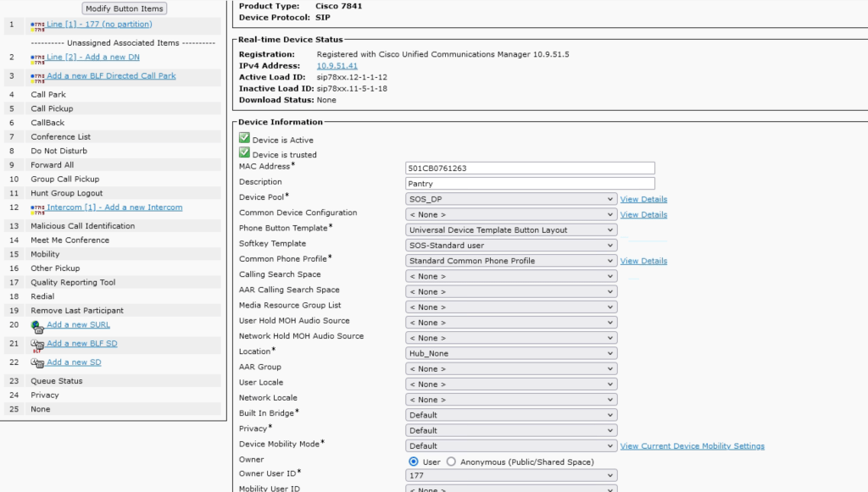Click the Description field containing Pantry
The image size is (868, 492).
point(531,183)
